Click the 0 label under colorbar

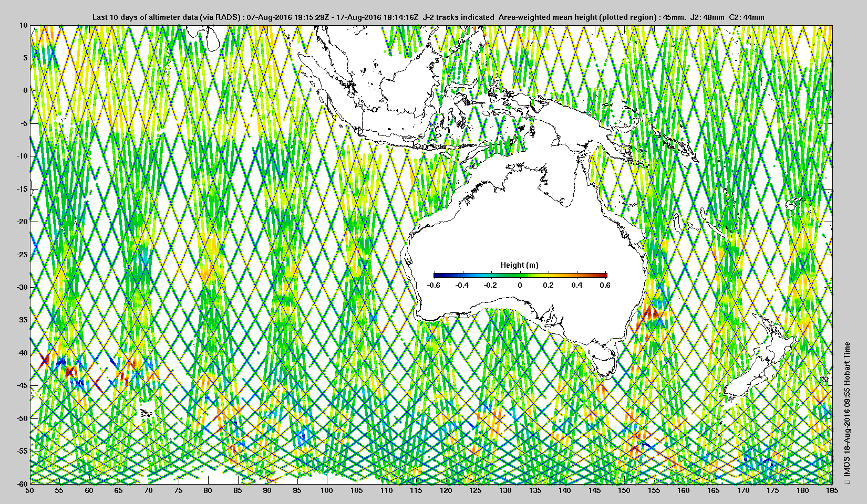tap(520, 285)
